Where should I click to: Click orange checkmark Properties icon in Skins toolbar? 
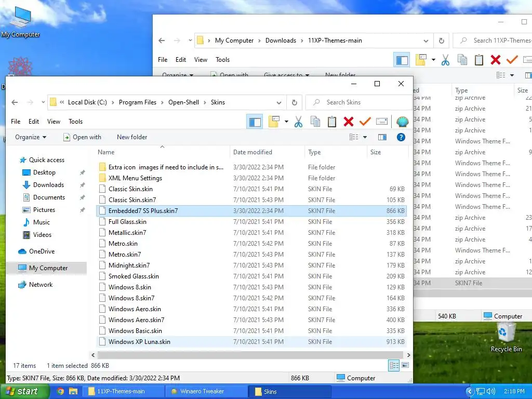point(365,122)
